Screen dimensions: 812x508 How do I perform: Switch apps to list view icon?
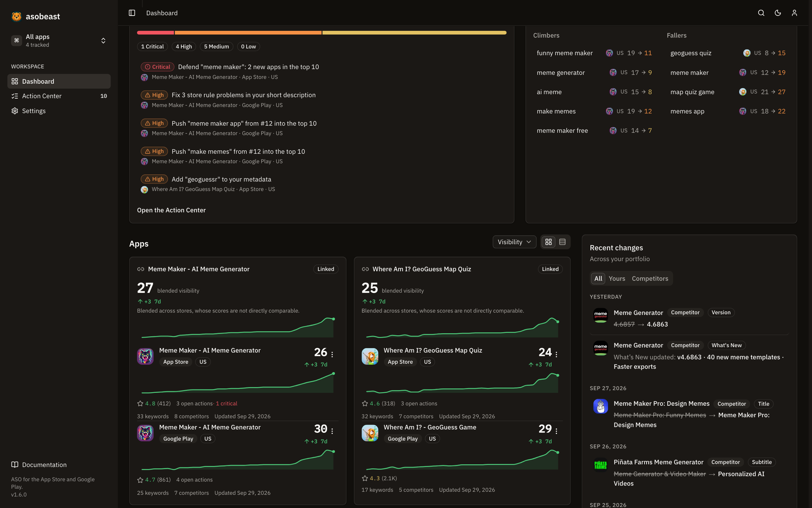(x=562, y=242)
